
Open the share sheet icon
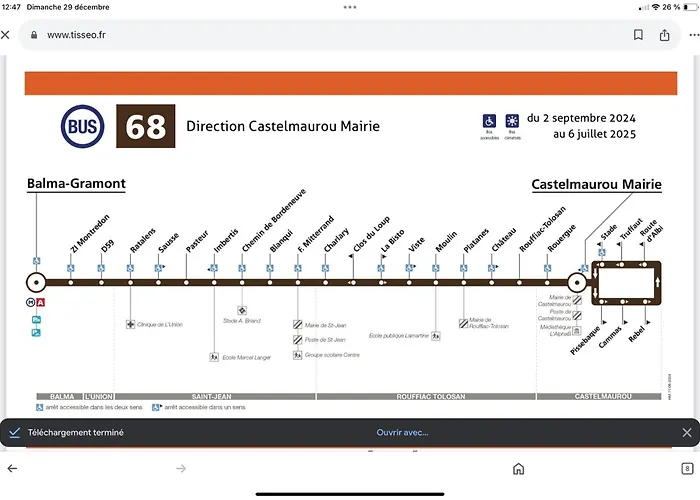pyautogui.click(x=665, y=35)
